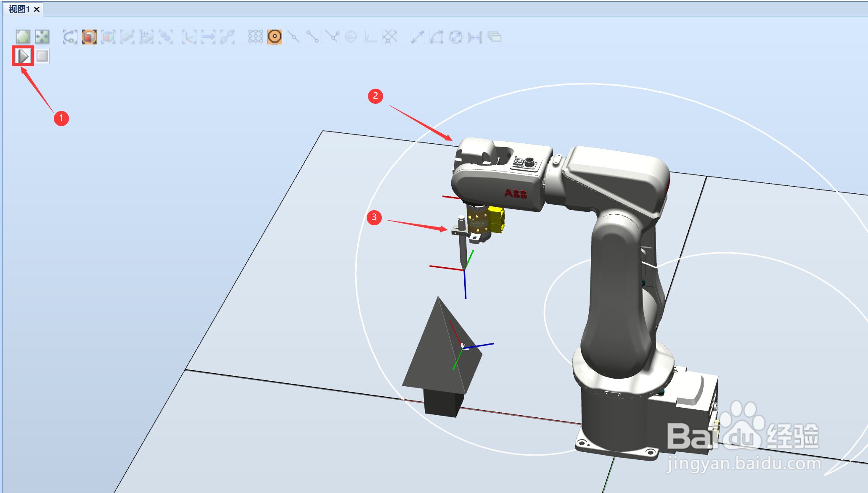Enable the Snap Object dotted-grid icon

[x=255, y=37]
